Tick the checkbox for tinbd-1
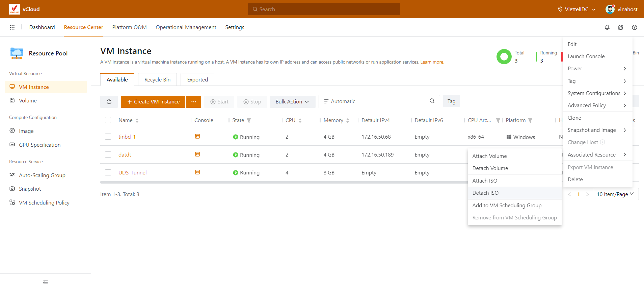 click(108, 137)
